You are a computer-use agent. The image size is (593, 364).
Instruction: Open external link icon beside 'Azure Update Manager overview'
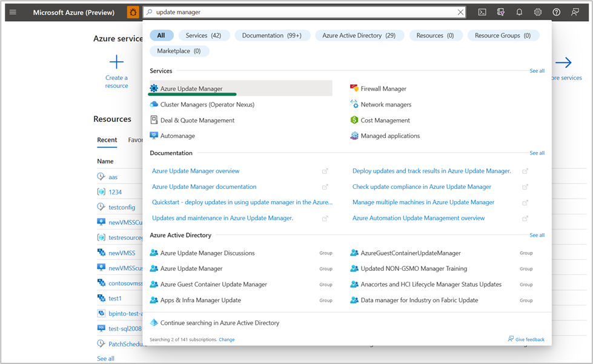point(325,171)
